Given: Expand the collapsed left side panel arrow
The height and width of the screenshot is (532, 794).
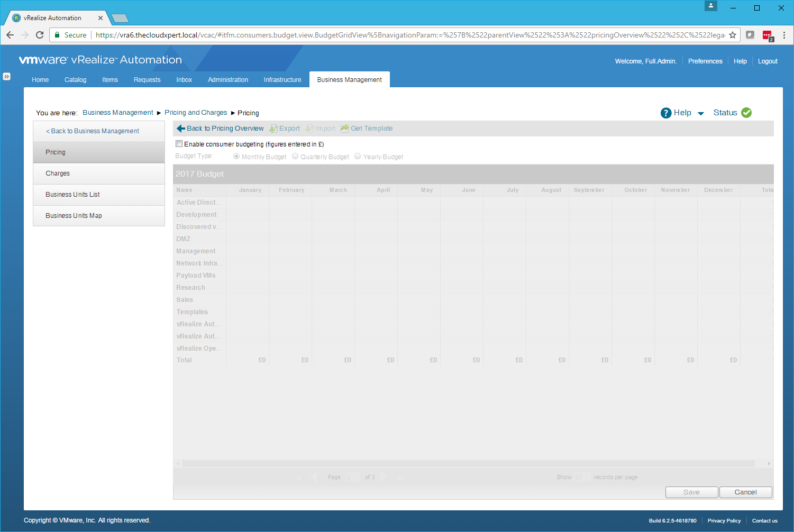Looking at the screenshot, I should [x=6, y=76].
